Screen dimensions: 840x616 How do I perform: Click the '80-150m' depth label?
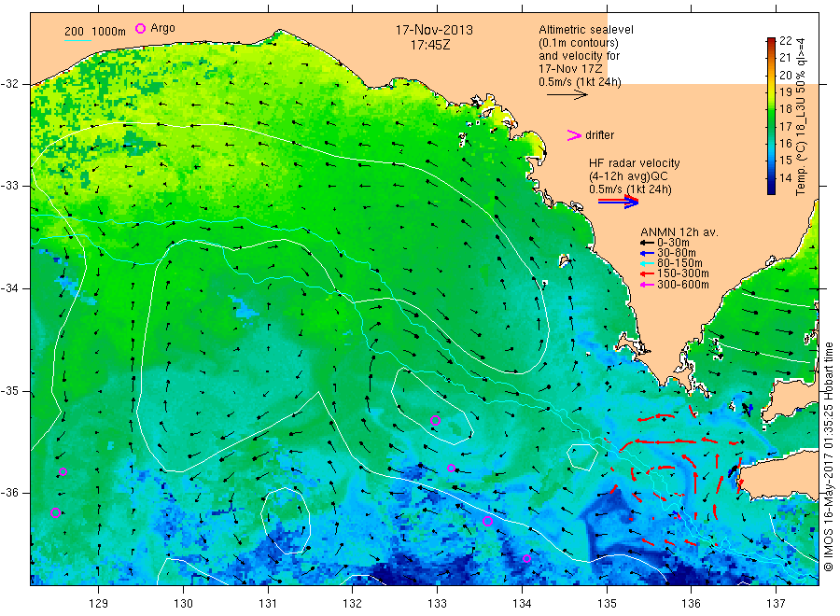click(x=679, y=263)
